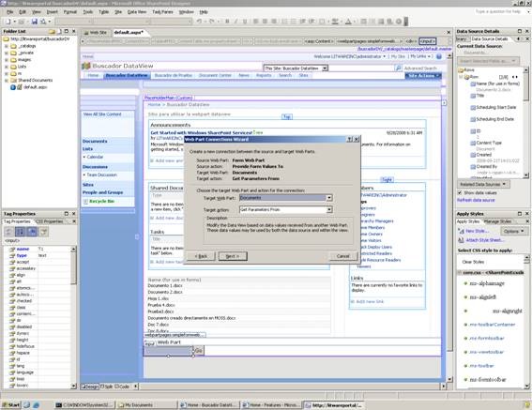532x410 pixels.
Task: Click the New Document toolbar icon
Action: [x=8, y=22]
